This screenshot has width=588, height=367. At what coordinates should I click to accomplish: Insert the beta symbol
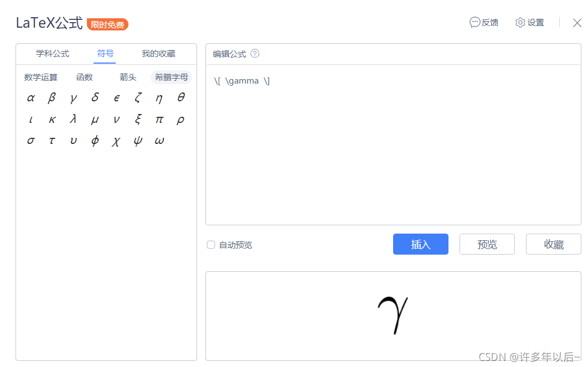(x=52, y=98)
